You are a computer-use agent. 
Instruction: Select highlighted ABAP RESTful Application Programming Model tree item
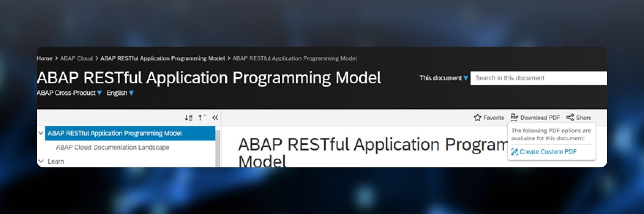130,133
